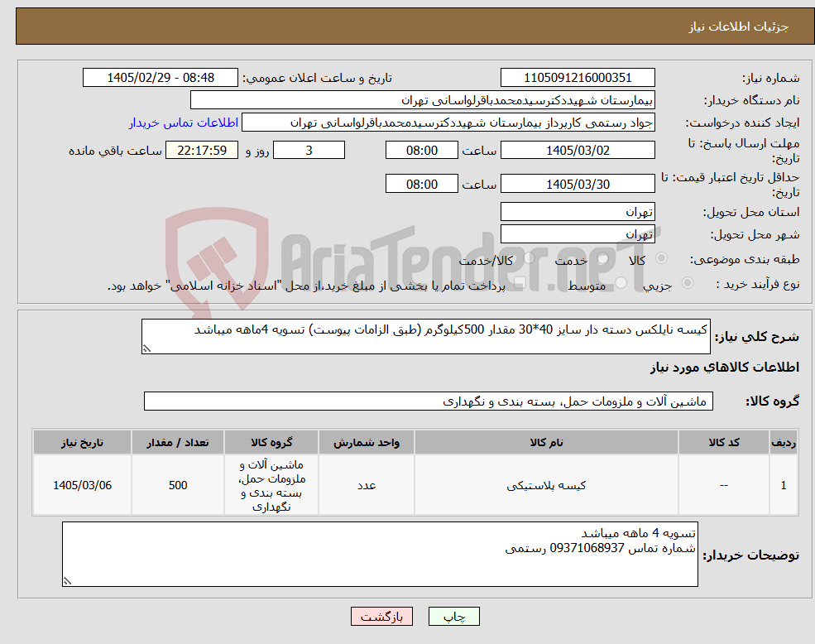Click the need number field 1105091216000351

(578, 78)
